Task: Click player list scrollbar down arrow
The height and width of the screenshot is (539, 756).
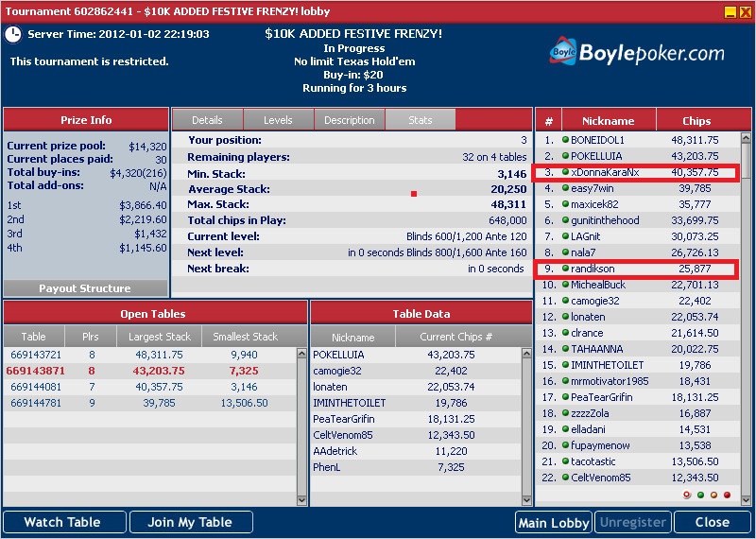Action: click(746, 500)
